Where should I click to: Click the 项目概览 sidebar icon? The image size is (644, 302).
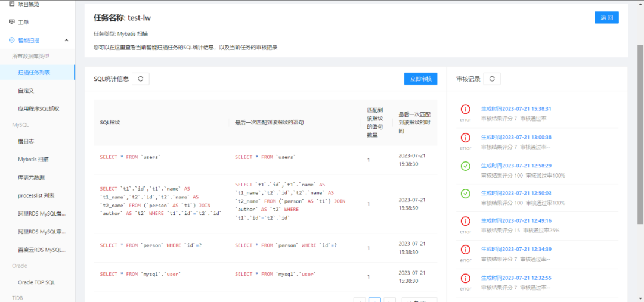pyautogui.click(x=11, y=4)
